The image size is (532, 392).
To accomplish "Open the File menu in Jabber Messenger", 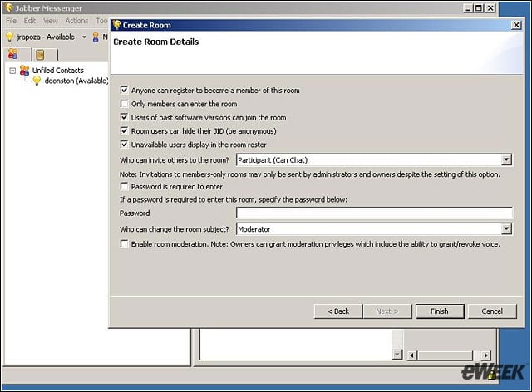I will click(11, 21).
